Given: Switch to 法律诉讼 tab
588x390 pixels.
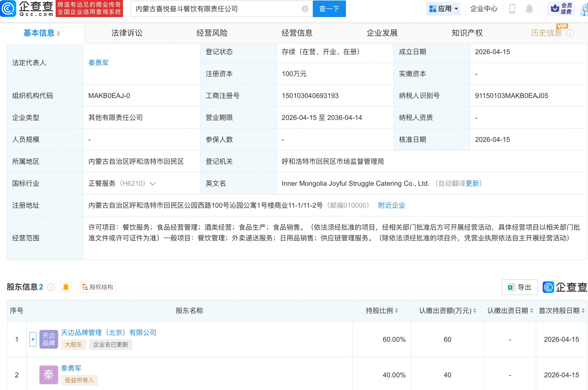Looking at the screenshot, I should click(x=127, y=33).
